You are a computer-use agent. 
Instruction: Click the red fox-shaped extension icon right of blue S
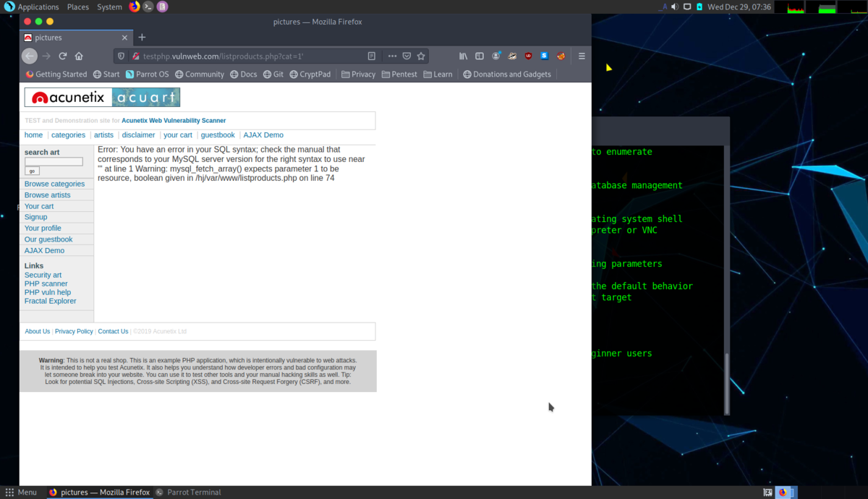point(561,56)
